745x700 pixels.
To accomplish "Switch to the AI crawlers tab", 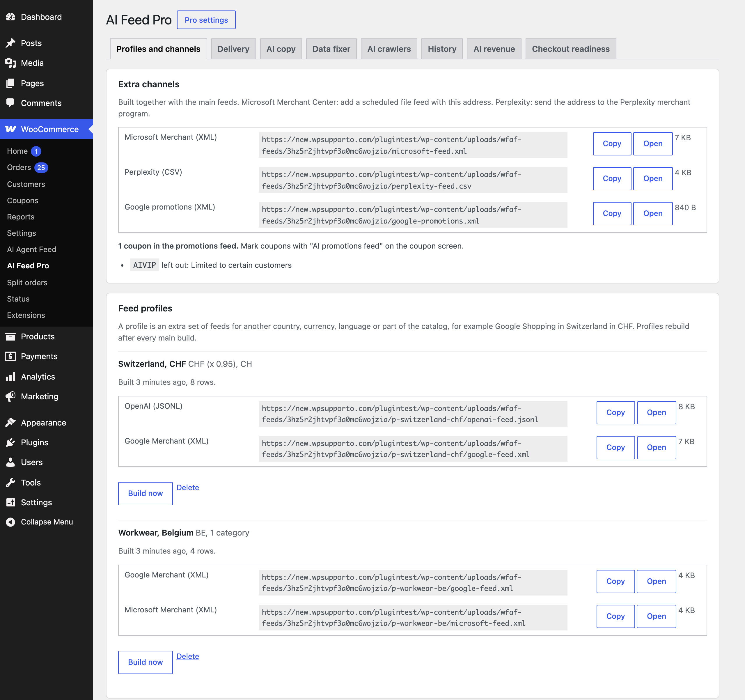I will 389,49.
